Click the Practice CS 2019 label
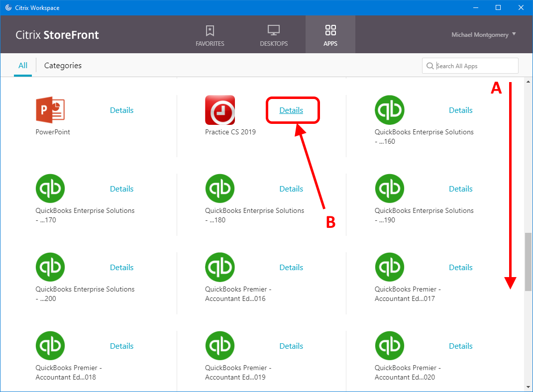533x392 pixels. tap(230, 132)
